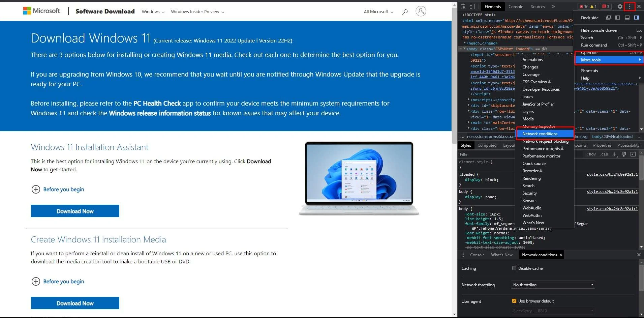Open the 3 issues counter badge
644x318 pixels.
606,6
